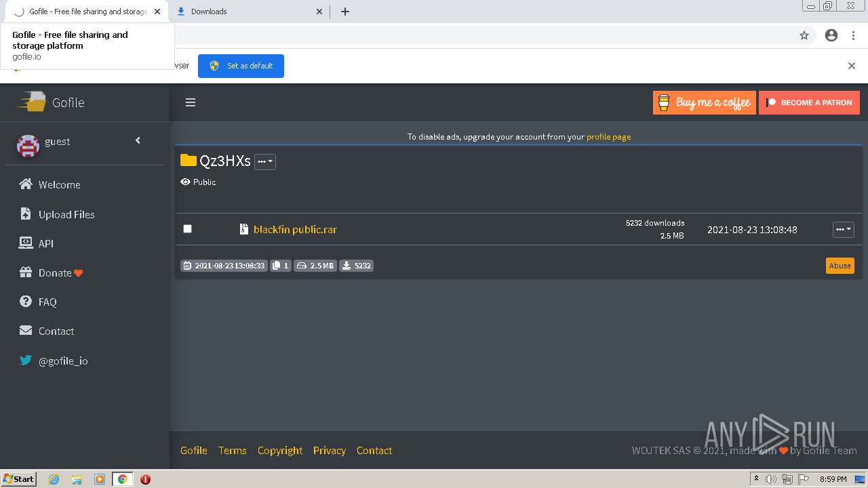Click the guest avatar icon

[x=28, y=145]
